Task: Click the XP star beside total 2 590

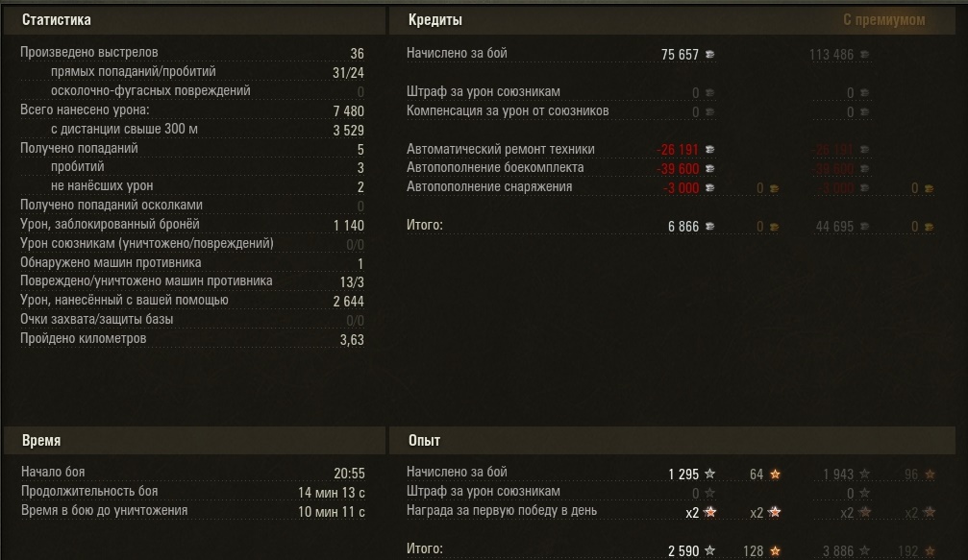Action: 710,550
